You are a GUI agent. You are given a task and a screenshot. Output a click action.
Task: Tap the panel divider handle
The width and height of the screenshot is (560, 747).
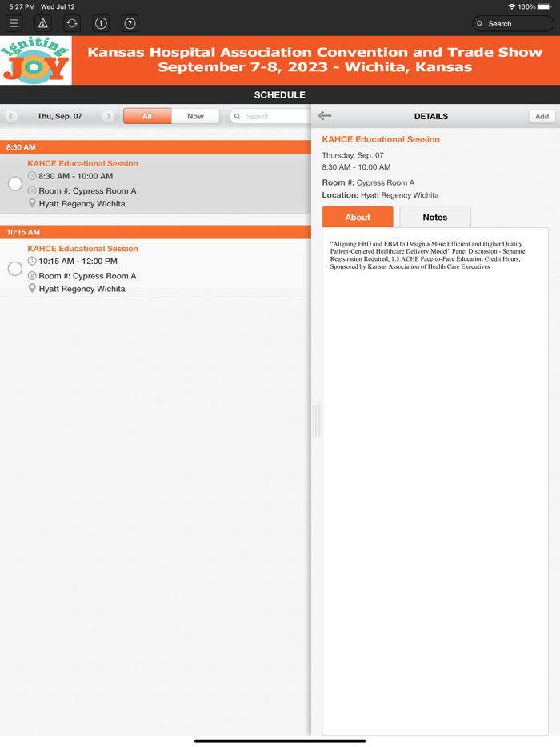315,420
